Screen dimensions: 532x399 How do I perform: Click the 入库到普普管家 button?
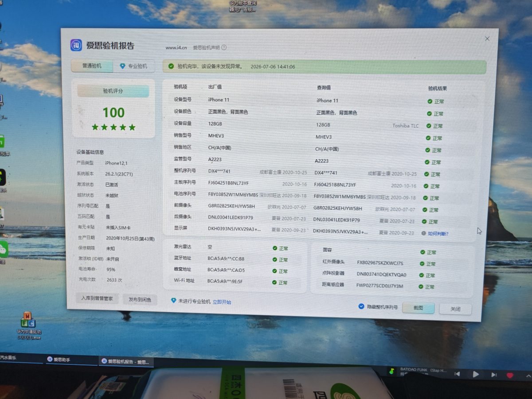[97, 298]
